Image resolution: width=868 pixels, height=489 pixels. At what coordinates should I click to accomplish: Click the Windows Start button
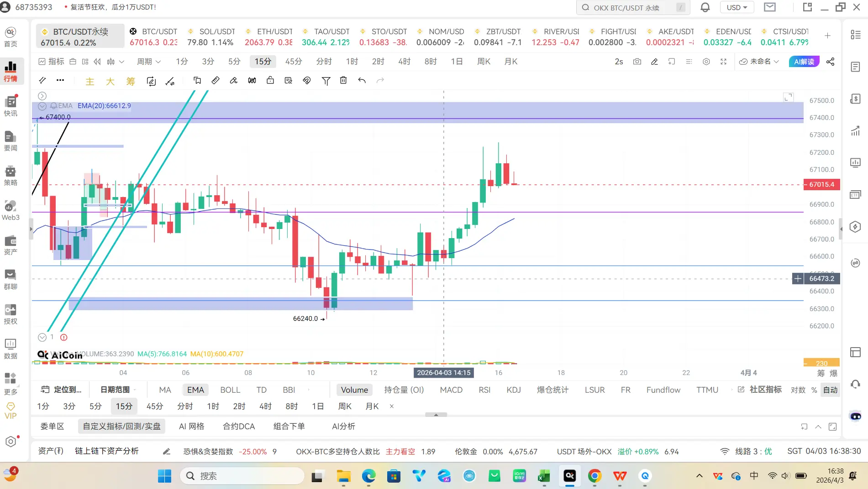point(164,476)
